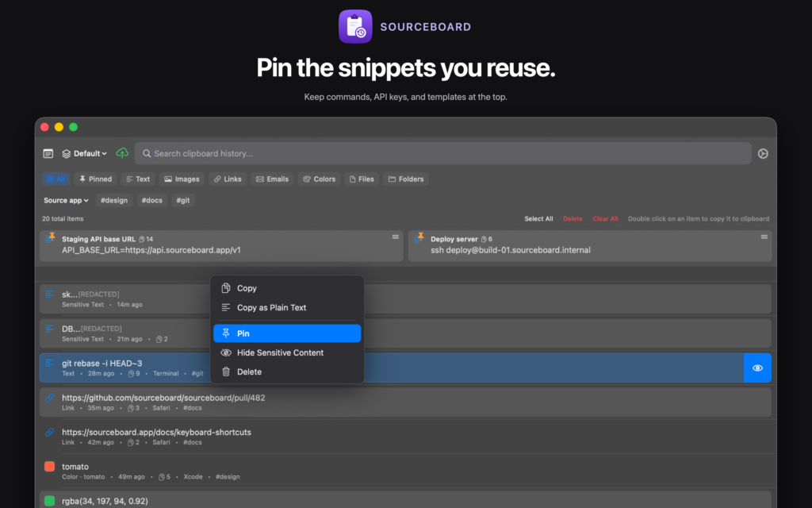This screenshot has width=812, height=508.
Task: Show only Images filter tab
Action: point(182,179)
